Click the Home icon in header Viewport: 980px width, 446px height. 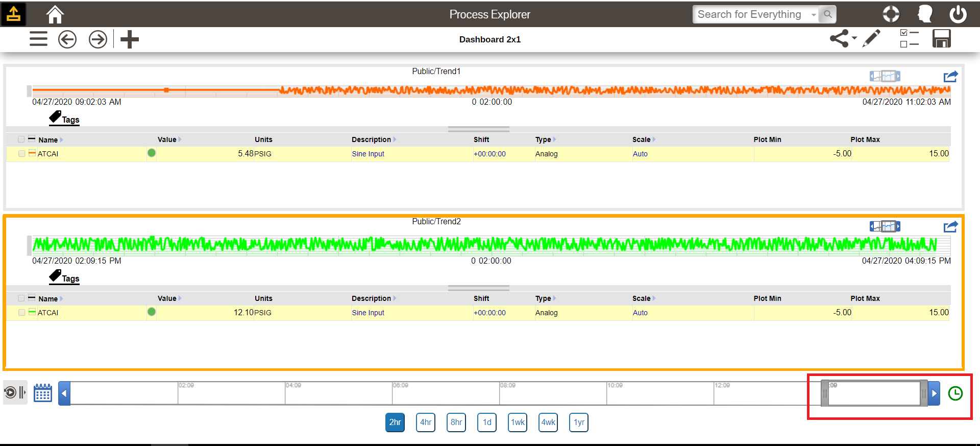(55, 14)
